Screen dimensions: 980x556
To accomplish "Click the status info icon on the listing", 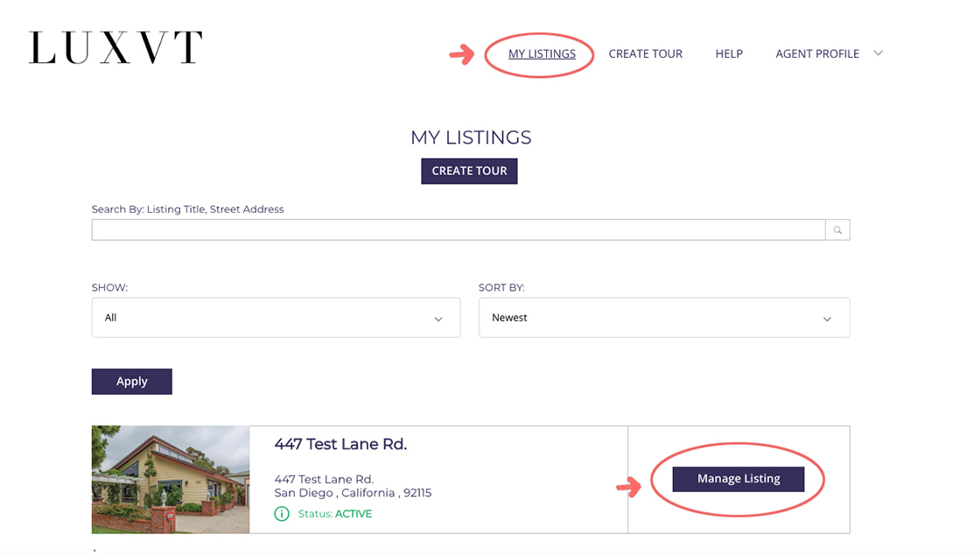I will coord(282,514).
